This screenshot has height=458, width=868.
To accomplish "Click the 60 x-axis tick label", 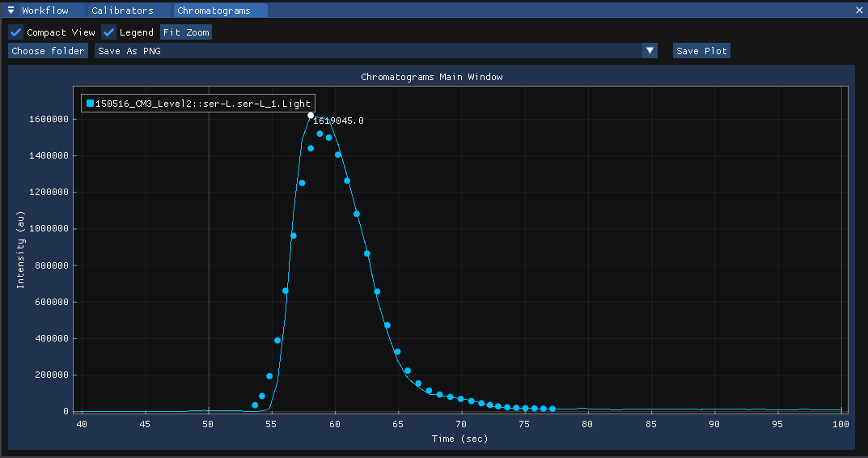I will pos(335,424).
